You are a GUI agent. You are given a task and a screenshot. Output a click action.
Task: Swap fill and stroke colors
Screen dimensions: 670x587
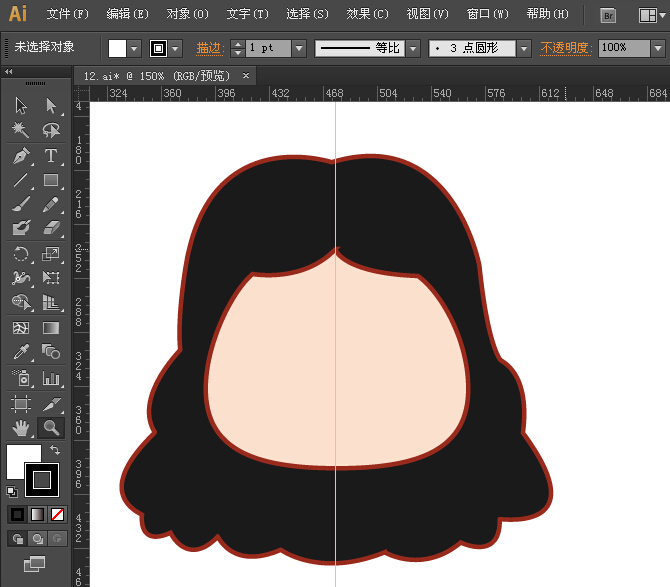55,450
